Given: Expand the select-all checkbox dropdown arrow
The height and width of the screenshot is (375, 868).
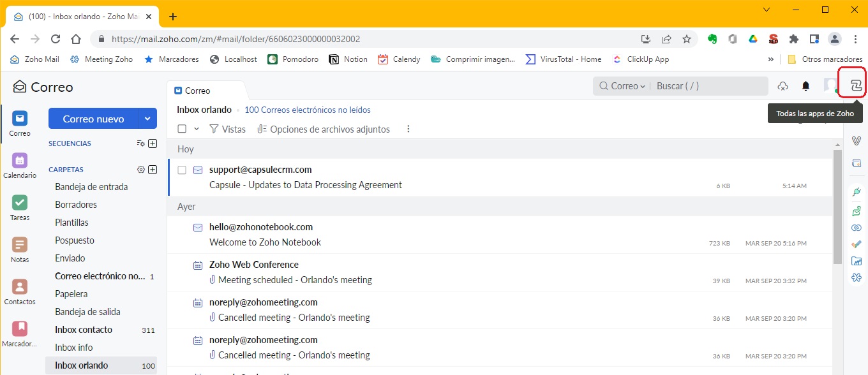Looking at the screenshot, I should pyautogui.click(x=197, y=129).
